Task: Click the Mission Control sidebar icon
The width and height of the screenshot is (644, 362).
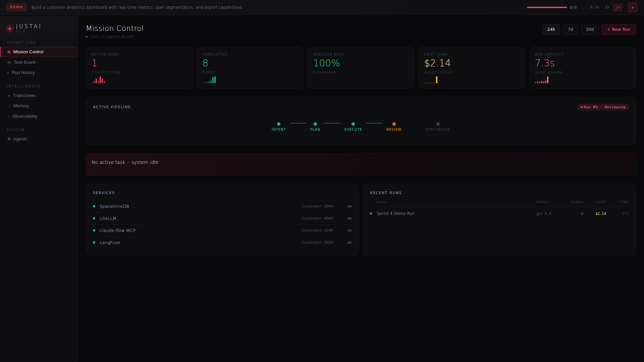Action: 9,52
